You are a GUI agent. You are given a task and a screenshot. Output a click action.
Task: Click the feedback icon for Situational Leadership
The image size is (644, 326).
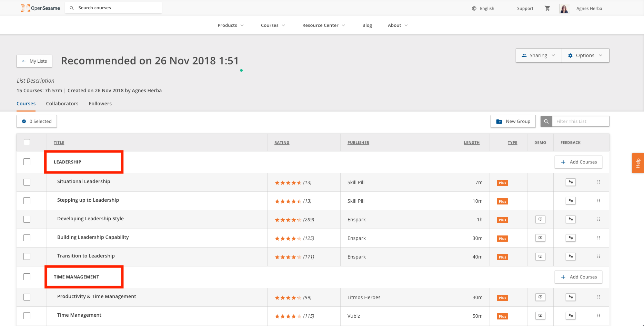pyautogui.click(x=571, y=182)
